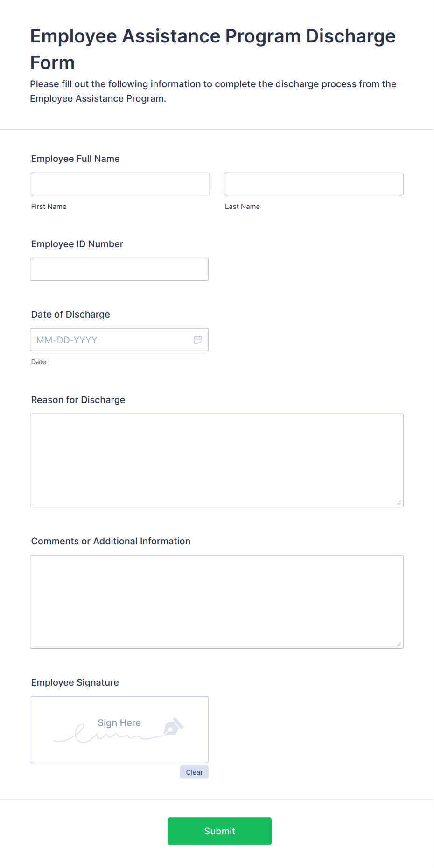Click the Sign Here signature pad
The image size is (434, 868).
tap(119, 730)
